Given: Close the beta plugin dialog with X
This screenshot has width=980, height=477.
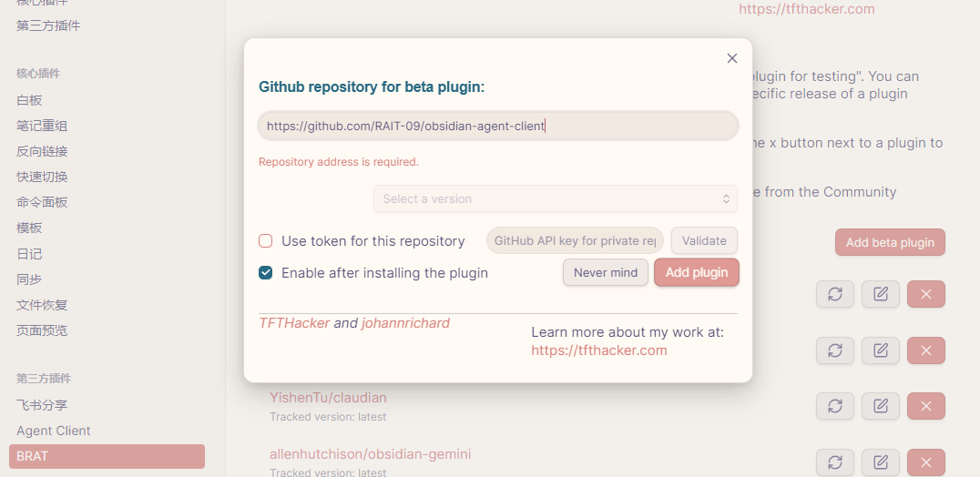Looking at the screenshot, I should (732, 58).
